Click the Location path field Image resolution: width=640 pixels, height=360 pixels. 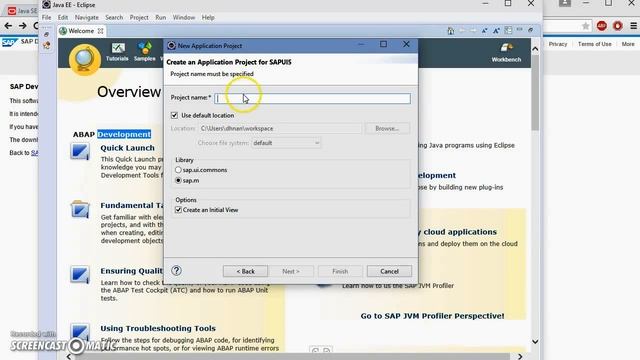280,129
